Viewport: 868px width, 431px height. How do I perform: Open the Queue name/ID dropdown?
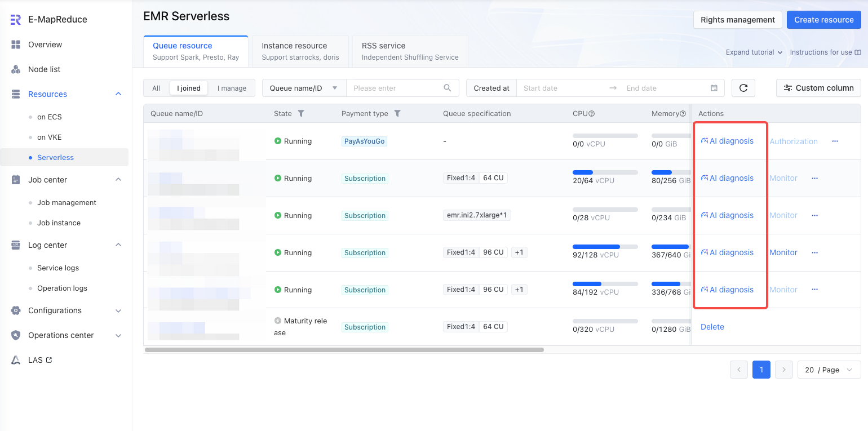click(x=304, y=88)
